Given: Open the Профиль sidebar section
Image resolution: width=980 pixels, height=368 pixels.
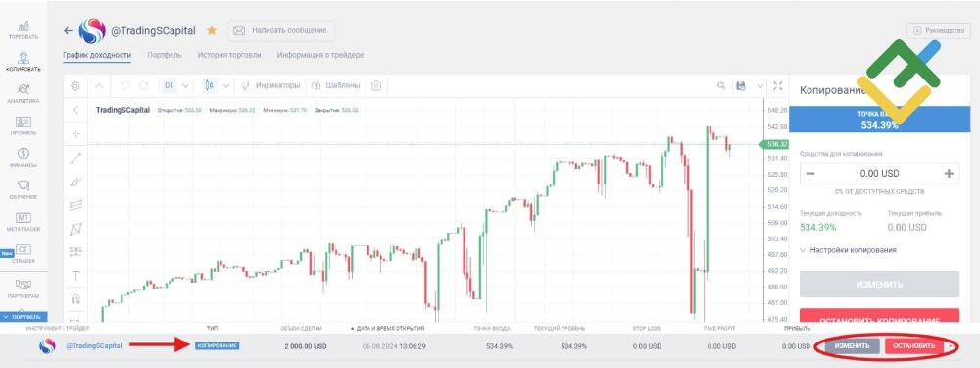Looking at the screenshot, I should [x=24, y=126].
